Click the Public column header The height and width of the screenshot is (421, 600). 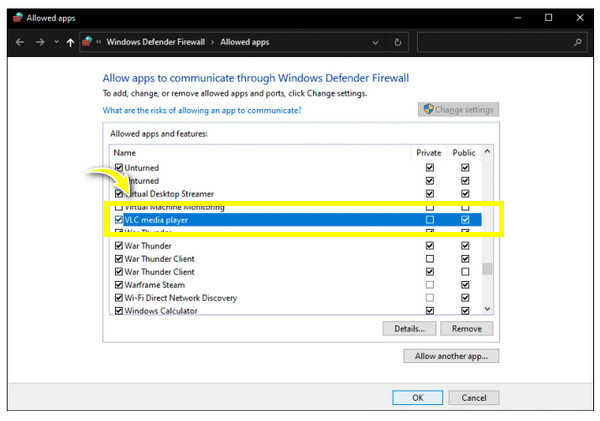click(x=464, y=153)
